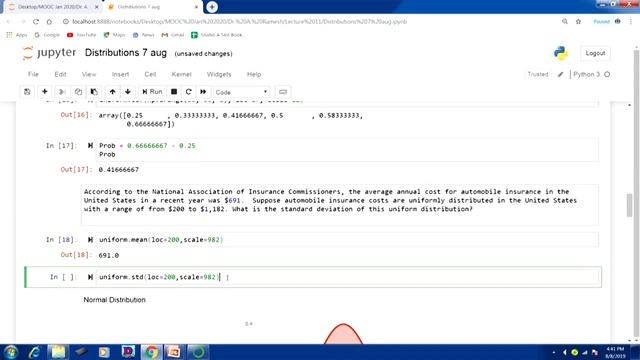640x360 pixels.
Task: Go to browser home icon
Action: 49,22
